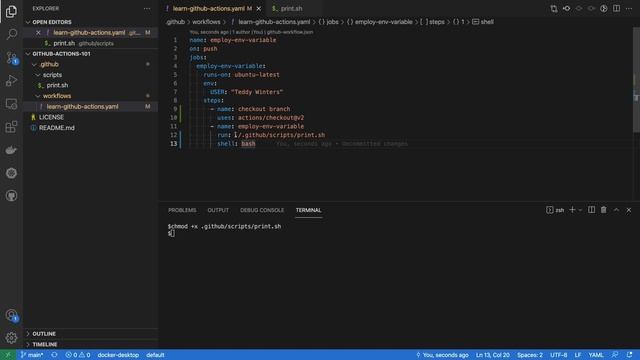This screenshot has width=640, height=360.
Task: Click the open changes commit icon
Action: coord(567,9)
